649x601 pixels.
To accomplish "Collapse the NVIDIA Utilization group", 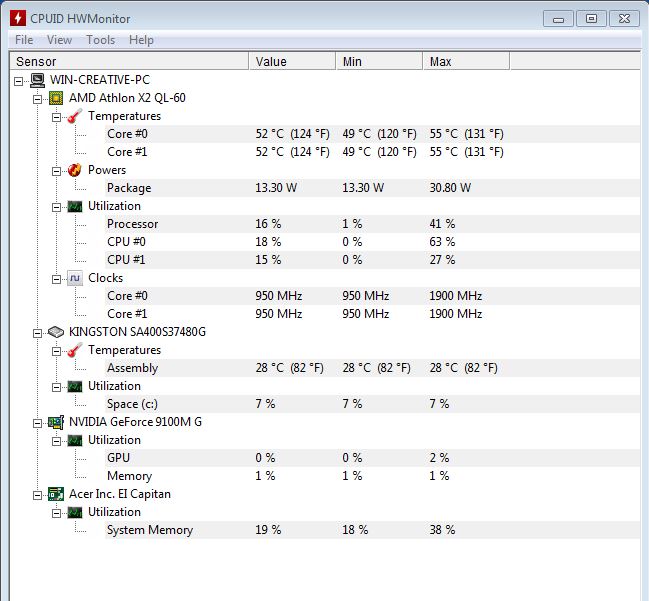I will point(57,442).
